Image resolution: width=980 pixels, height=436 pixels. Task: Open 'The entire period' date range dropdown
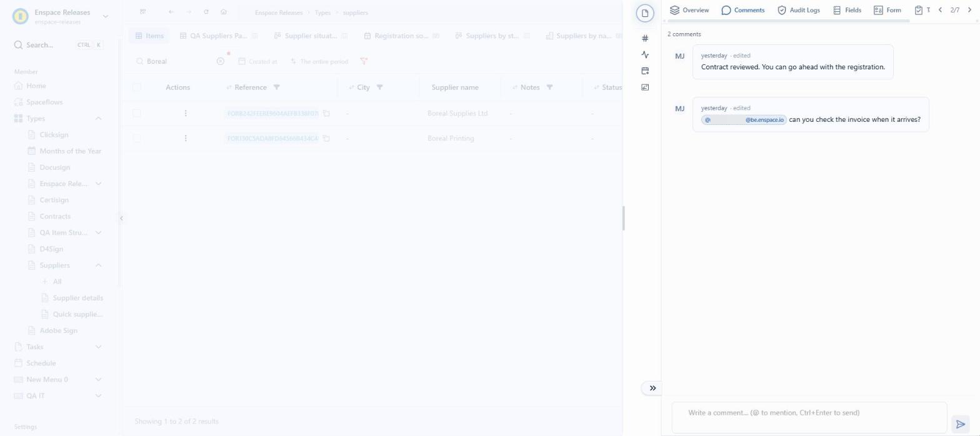coord(319,62)
